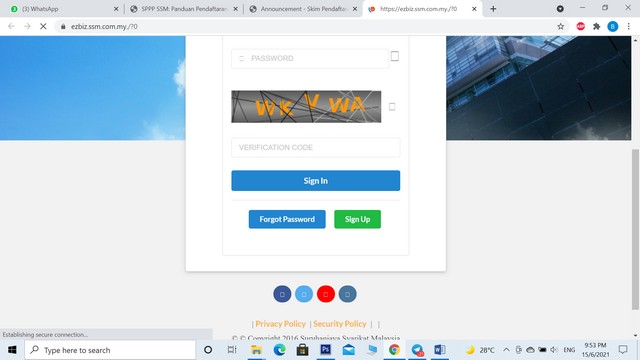The width and height of the screenshot is (640, 360).
Task: Click the Verification Code input field
Action: (x=316, y=147)
